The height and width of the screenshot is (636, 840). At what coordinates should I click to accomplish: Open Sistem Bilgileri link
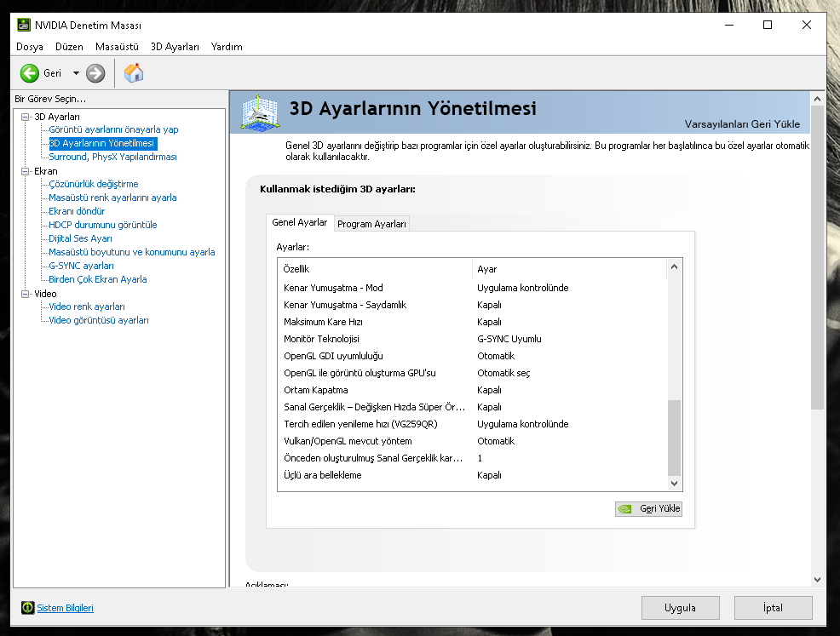65,608
